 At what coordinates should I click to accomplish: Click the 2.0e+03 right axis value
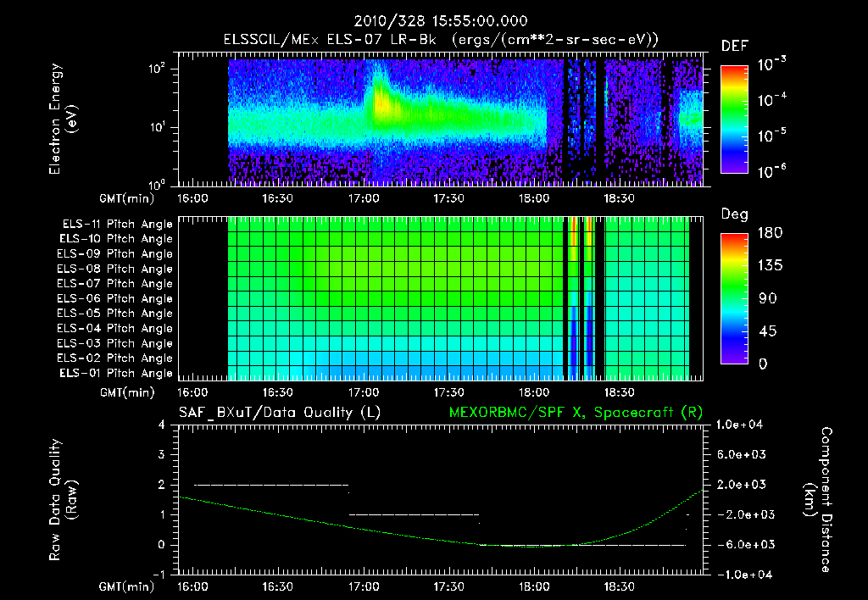[741, 484]
